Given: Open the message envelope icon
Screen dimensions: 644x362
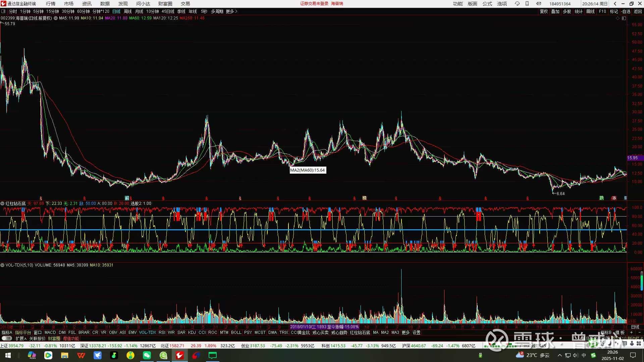Looking at the screenshot, I should pos(538,4).
